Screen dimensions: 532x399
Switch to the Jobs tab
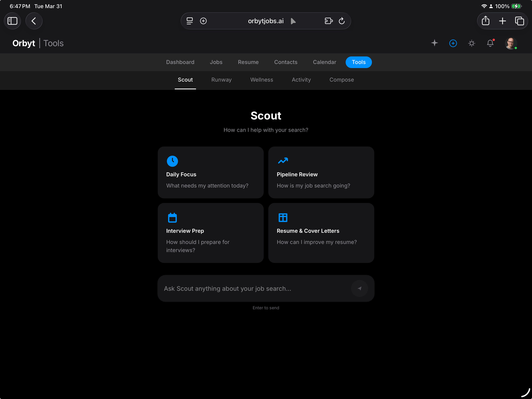(x=216, y=62)
